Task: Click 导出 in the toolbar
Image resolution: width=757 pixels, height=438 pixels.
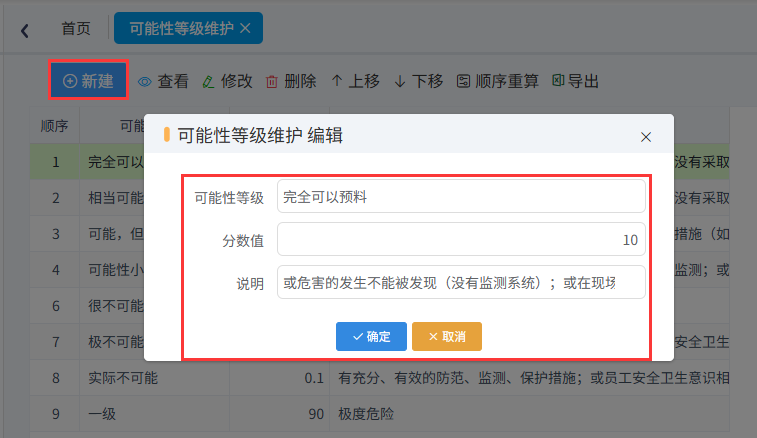Action: click(583, 81)
